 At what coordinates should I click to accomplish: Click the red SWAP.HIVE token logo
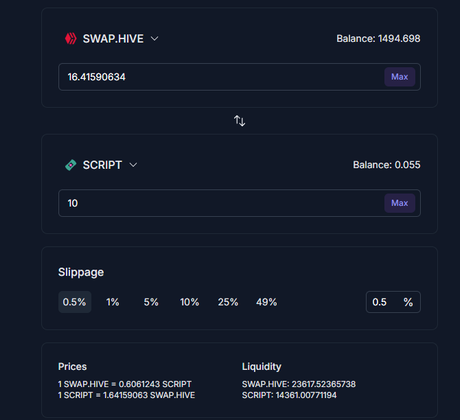71,39
